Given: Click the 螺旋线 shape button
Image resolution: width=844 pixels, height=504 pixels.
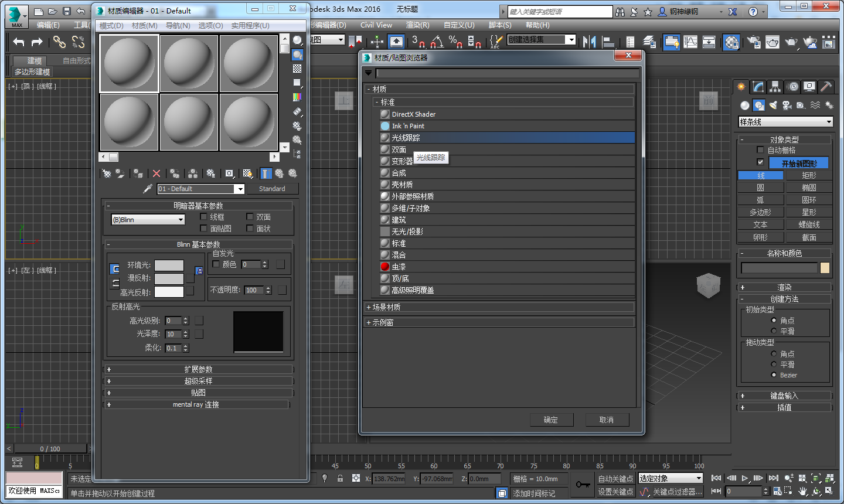Looking at the screenshot, I should click(x=809, y=224).
